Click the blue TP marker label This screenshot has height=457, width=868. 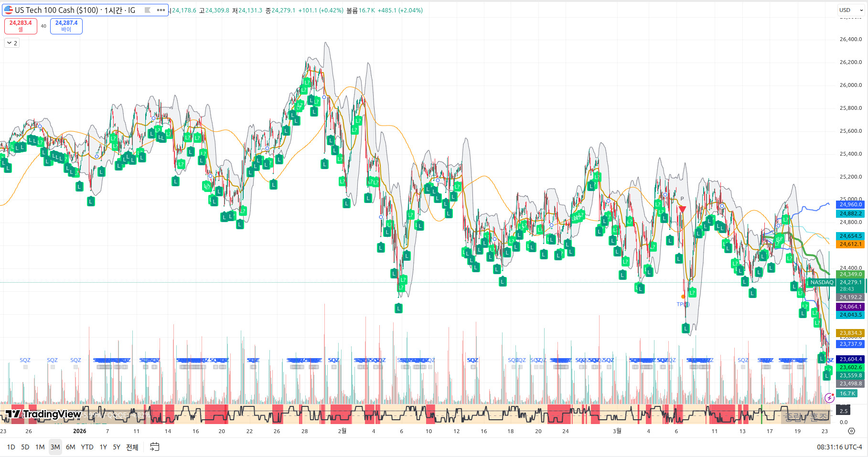(x=683, y=304)
